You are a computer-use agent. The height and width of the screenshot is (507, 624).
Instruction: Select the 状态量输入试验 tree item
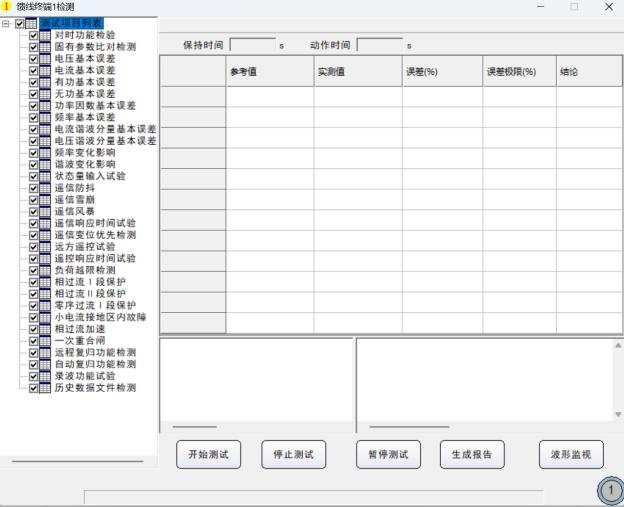coord(90,176)
